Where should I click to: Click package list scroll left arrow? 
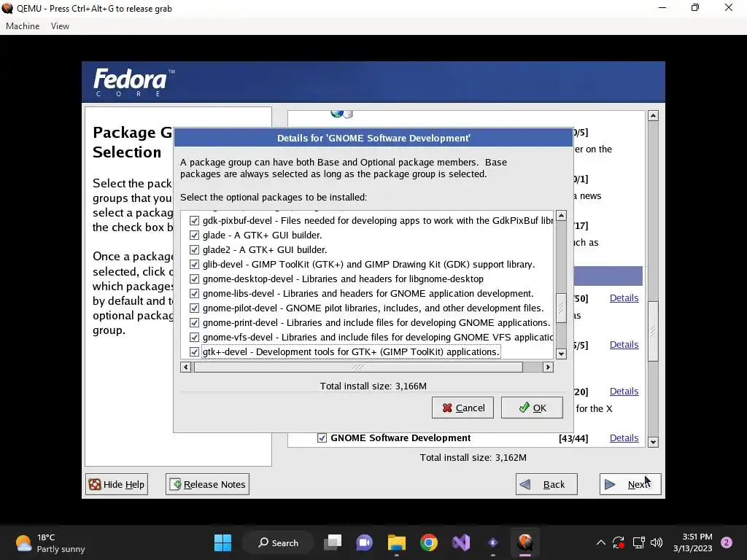tap(186, 367)
